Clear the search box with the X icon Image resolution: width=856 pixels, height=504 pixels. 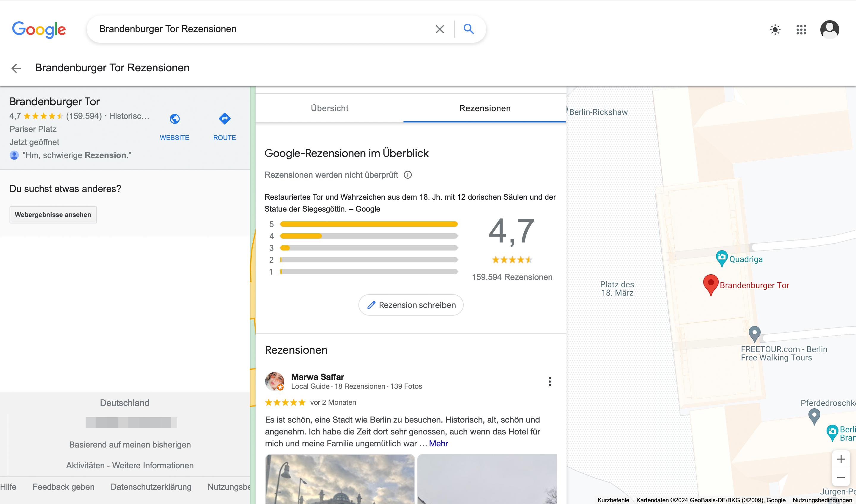click(x=440, y=29)
